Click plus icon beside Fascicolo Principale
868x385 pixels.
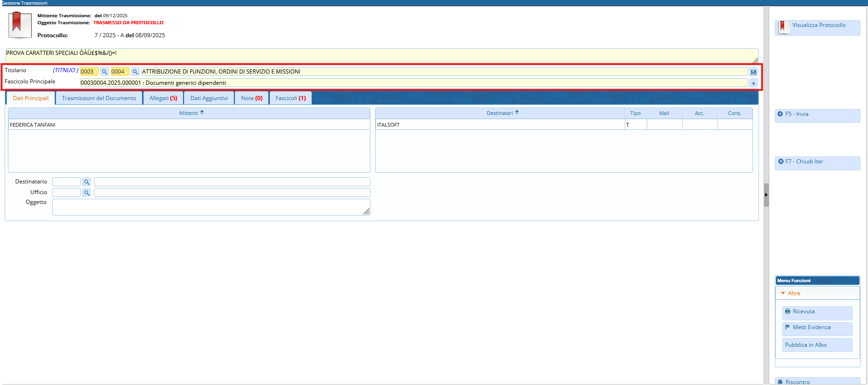point(753,83)
